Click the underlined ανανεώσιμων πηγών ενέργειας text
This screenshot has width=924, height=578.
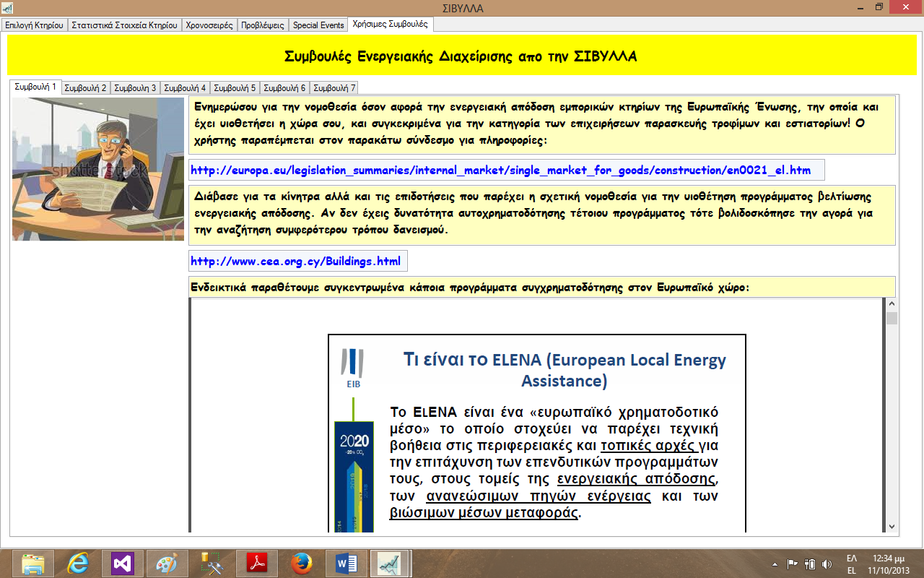(539, 497)
